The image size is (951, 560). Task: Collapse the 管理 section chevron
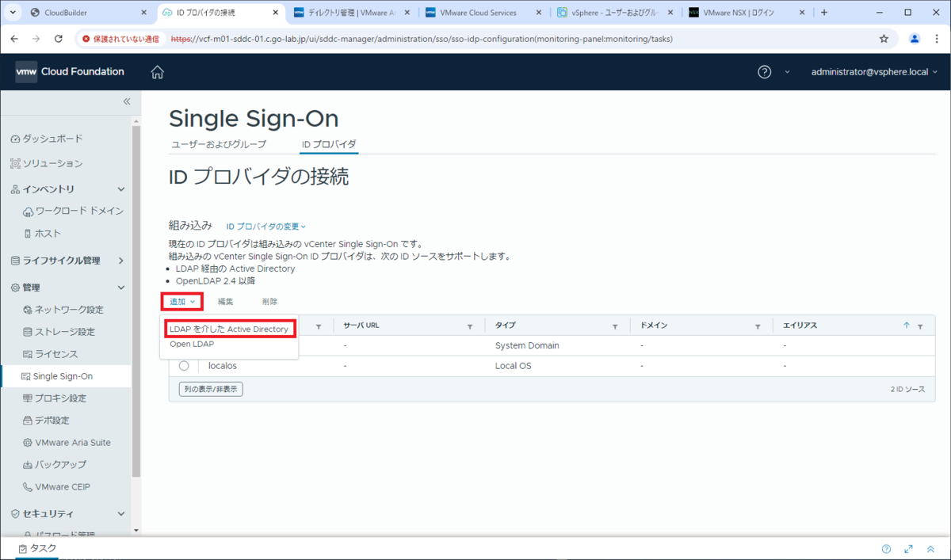pos(121,288)
